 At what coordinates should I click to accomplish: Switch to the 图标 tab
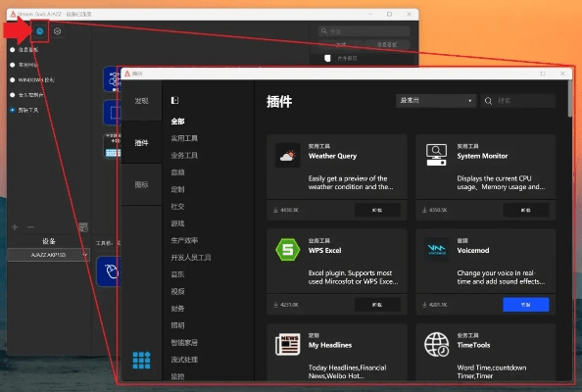(141, 184)
